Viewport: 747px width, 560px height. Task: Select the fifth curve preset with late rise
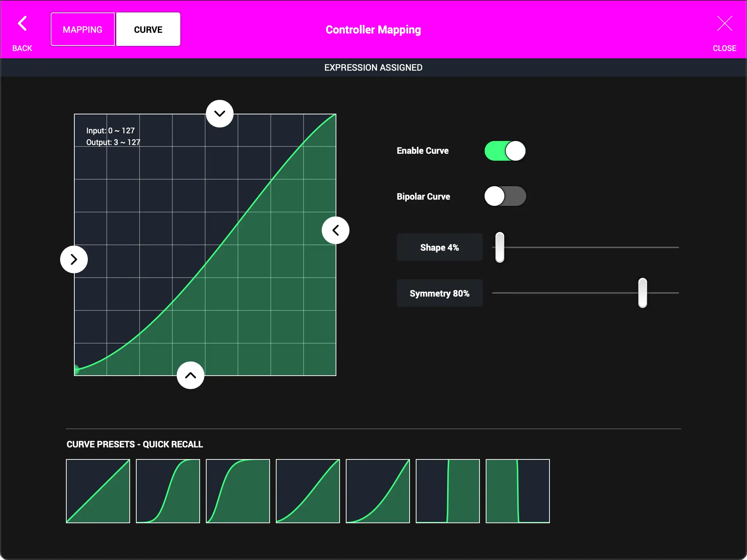point(377,491)
